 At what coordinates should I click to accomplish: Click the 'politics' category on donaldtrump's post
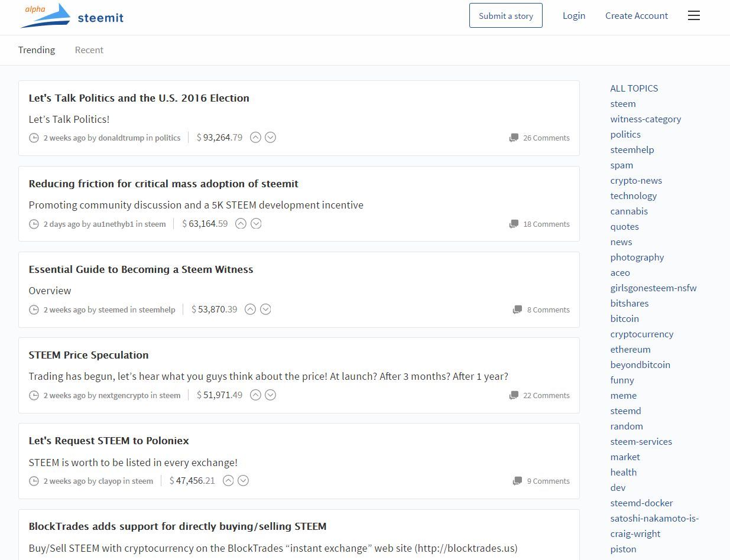pyautogui.click(x=168, y=138)
